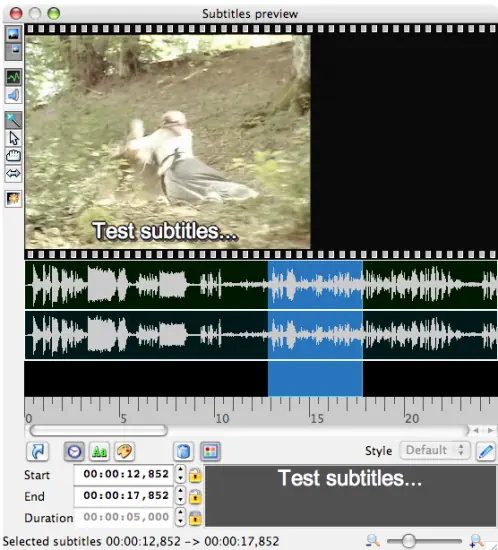Open the Style Default dropdown
Image resolution: width=498 pixels, height=550 pixels.
tap(435, 450)
